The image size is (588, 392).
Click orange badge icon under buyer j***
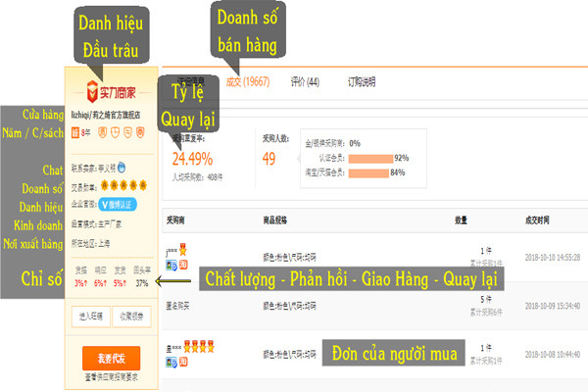point(183,265)
